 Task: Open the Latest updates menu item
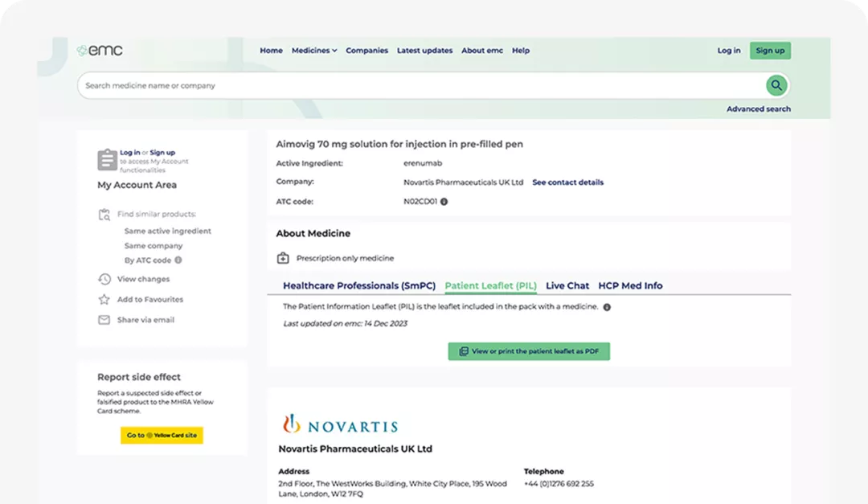pos(425,50)
